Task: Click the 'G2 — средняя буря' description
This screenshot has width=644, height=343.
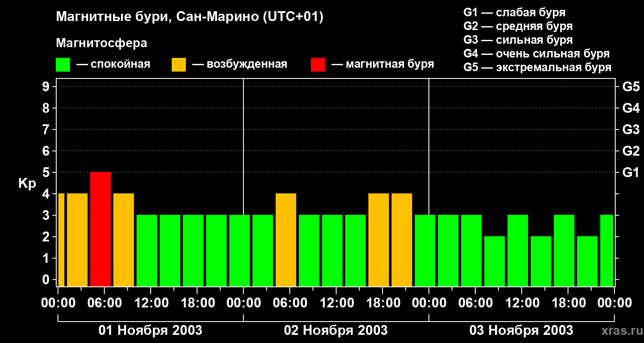Action: (518, 26)
